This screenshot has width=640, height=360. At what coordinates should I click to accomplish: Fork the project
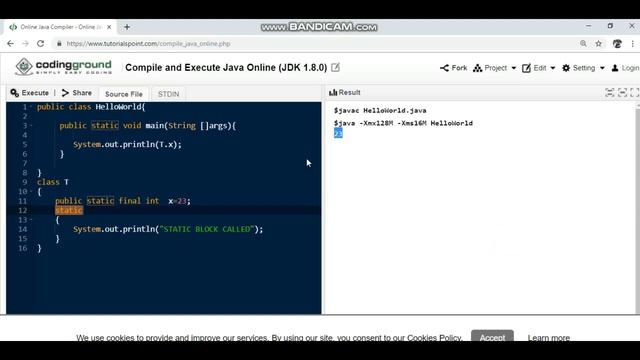pos(453,68)
